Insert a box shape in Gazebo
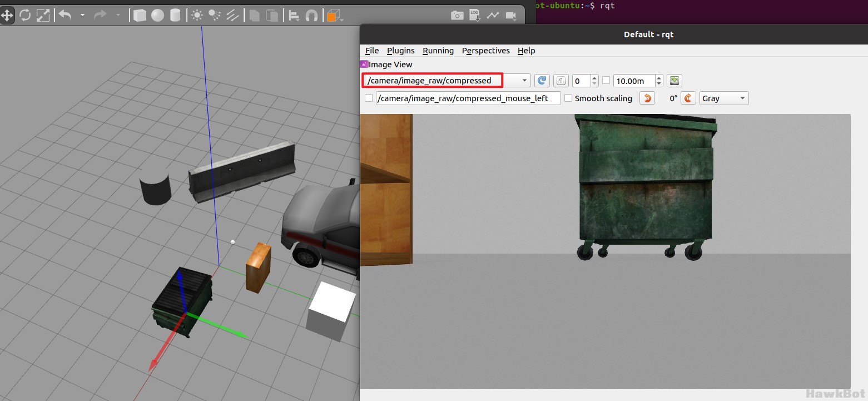This screenshot has height=401, width=868. coord(140,16)
